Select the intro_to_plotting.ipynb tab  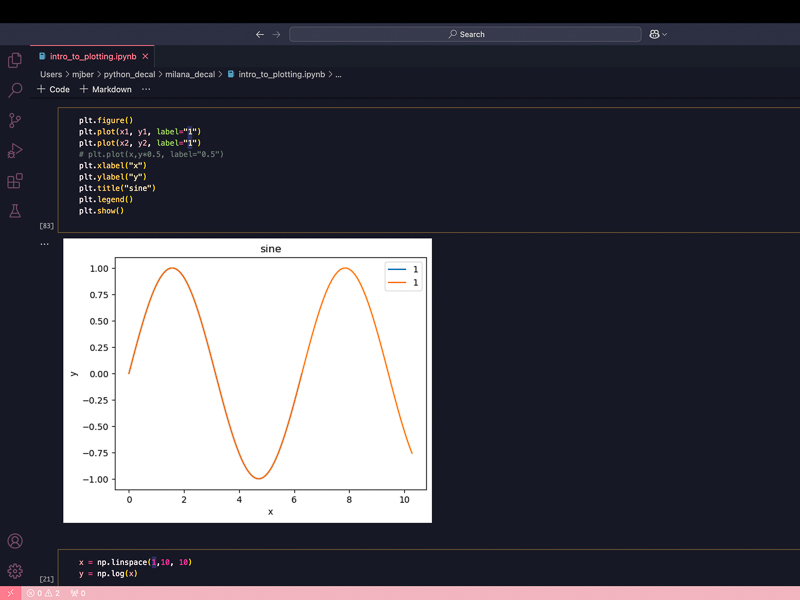[92, 57]
